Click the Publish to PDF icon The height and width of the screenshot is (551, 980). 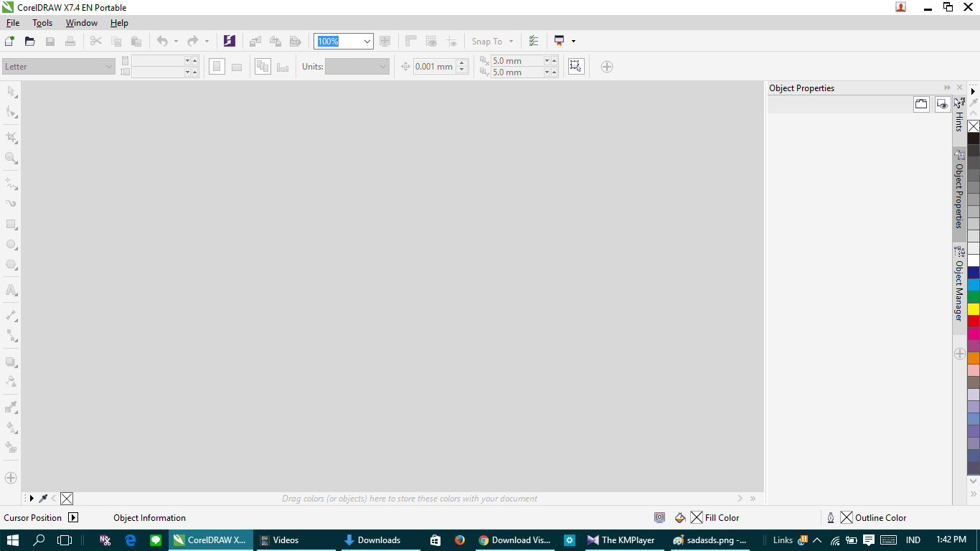point(295,41)
